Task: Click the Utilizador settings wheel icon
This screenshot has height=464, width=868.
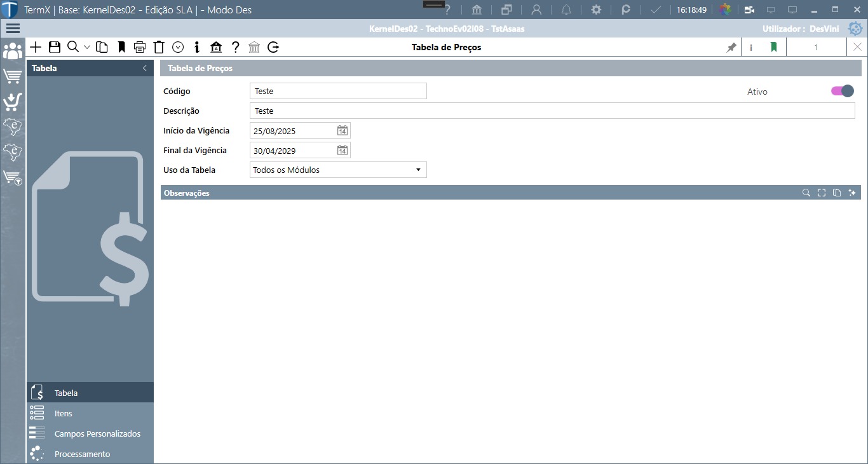Action: [855, 29]
